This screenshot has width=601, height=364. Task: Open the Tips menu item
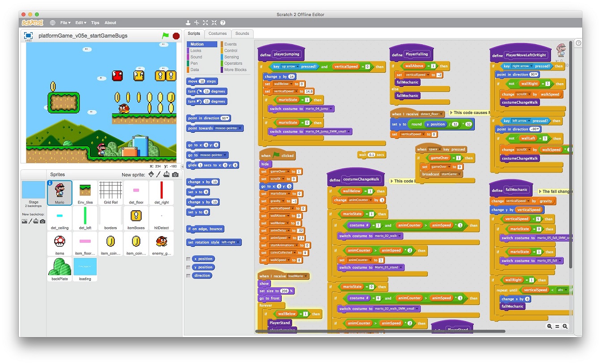click(x=95, y=23)
